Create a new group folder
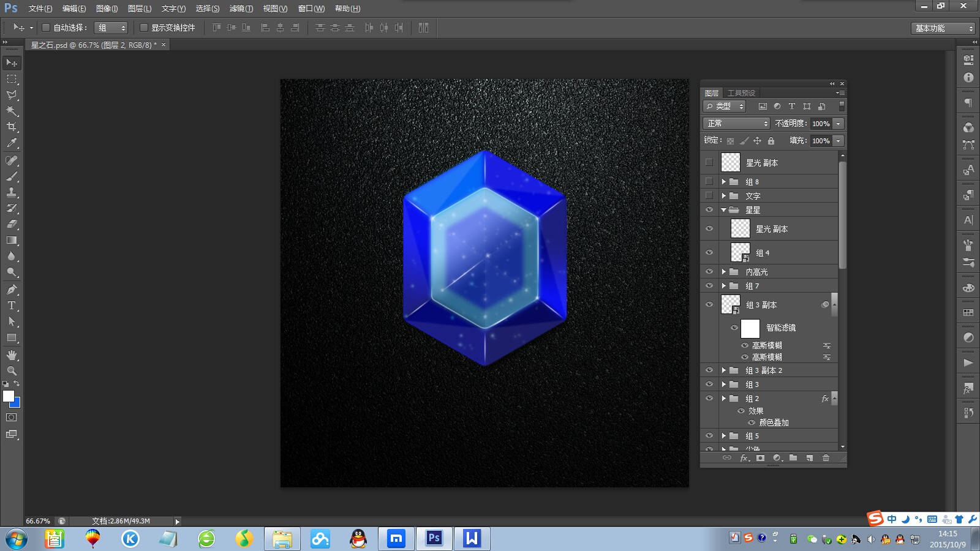980x551 pixels. 793,458
